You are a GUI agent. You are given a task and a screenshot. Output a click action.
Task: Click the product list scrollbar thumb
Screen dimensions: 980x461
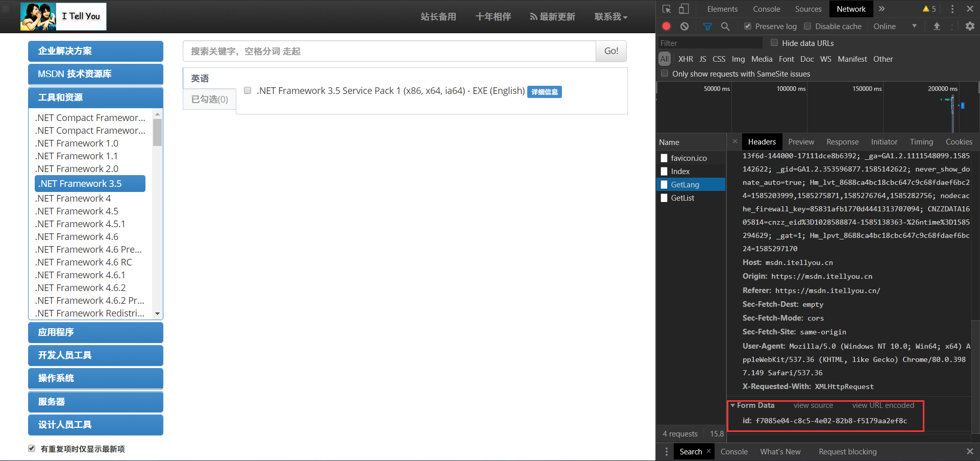[x=157, y=132]
